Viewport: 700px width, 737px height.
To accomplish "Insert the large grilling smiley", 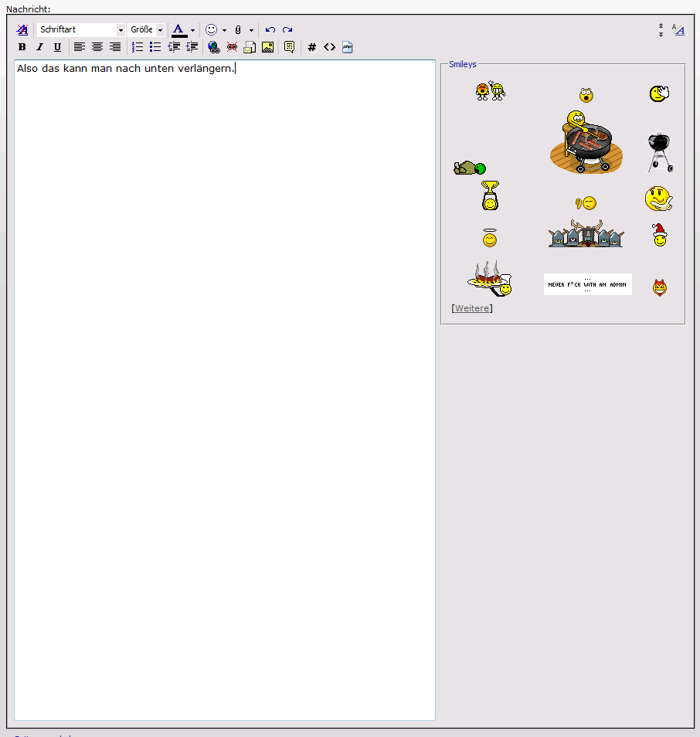I will 586,142.
